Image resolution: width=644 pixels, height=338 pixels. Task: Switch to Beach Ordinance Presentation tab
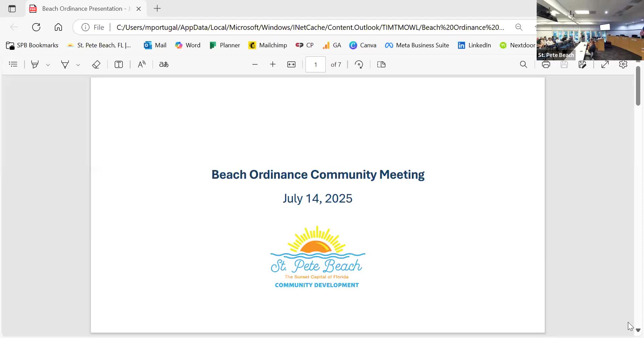[82, 9]
